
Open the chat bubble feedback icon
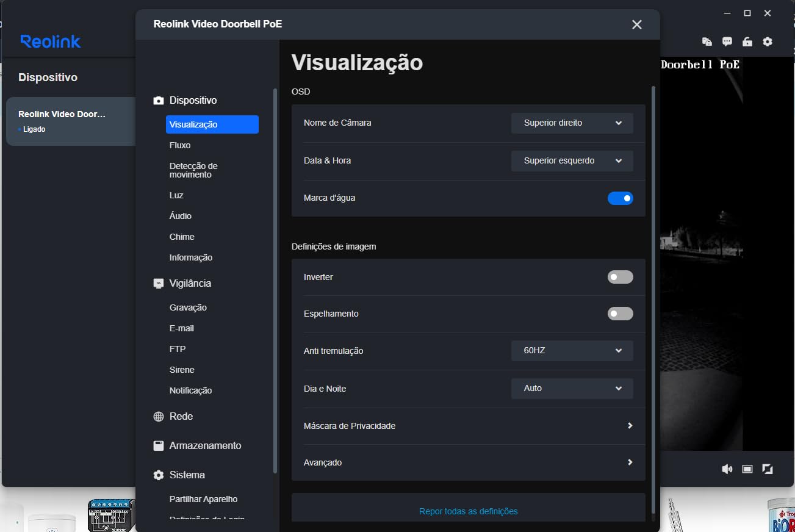pos(727,41)
